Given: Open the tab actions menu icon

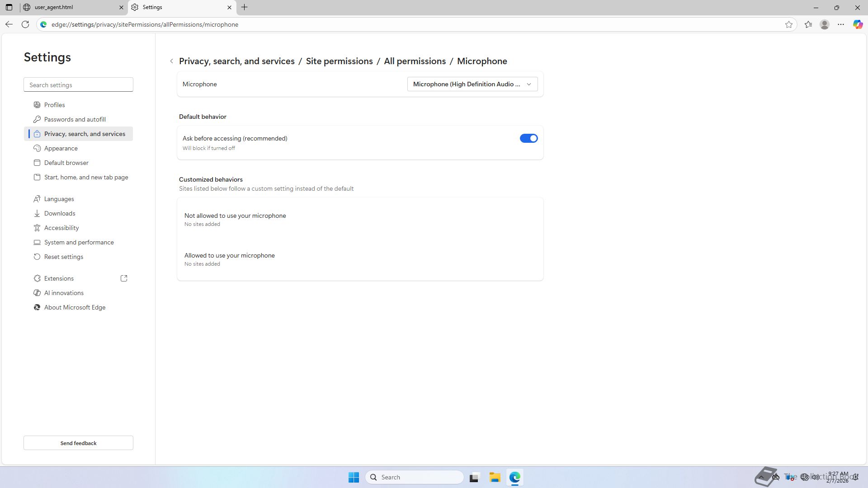Looking at the screenshot, I should click(x=9, y=7).
